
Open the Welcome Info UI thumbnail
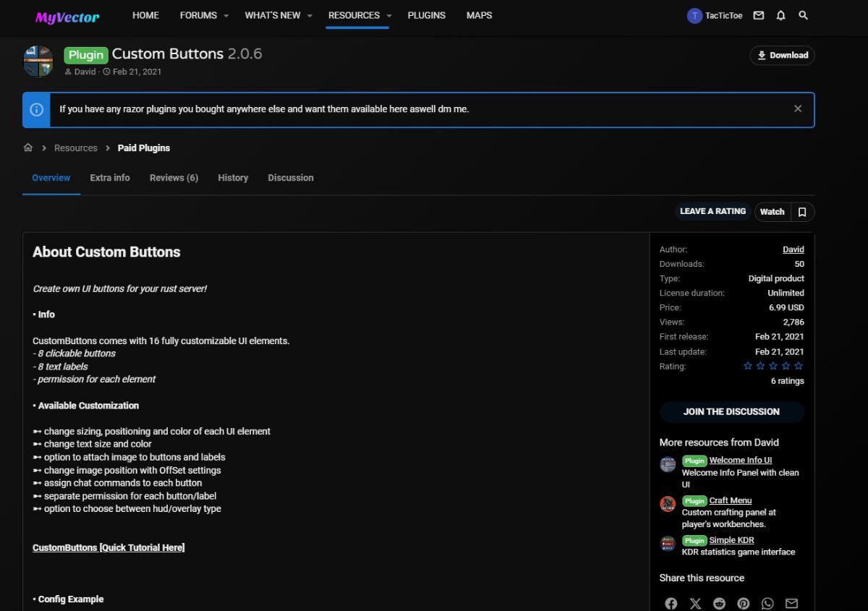click(668, 465)
